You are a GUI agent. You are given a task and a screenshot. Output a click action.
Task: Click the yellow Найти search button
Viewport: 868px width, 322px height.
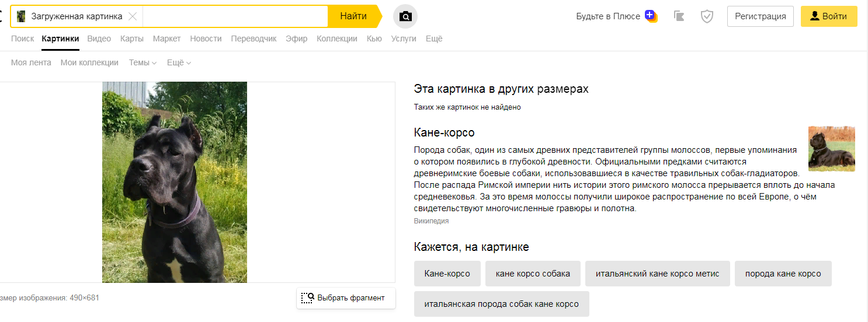pyautogui.click(x=353, y=16)
